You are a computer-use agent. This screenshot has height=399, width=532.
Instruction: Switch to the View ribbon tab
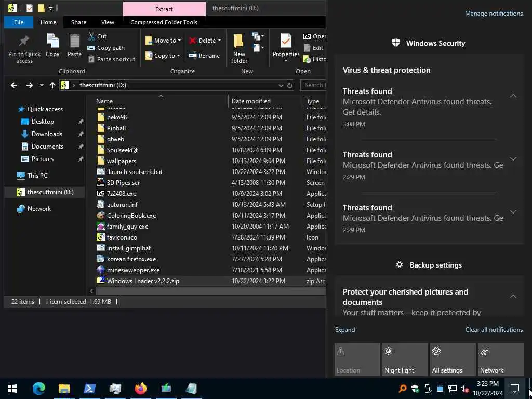(x=108, y=22)
